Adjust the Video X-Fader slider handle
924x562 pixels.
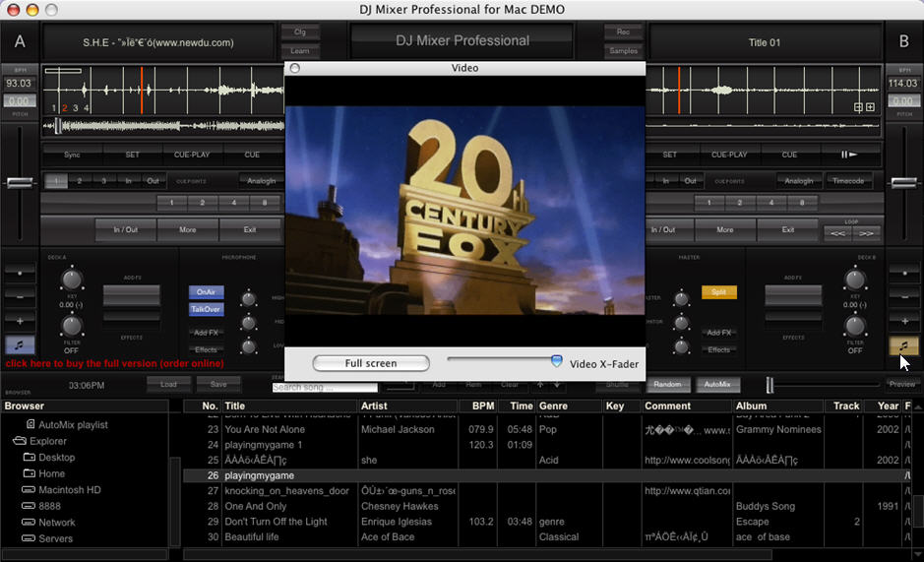point(556,360)
